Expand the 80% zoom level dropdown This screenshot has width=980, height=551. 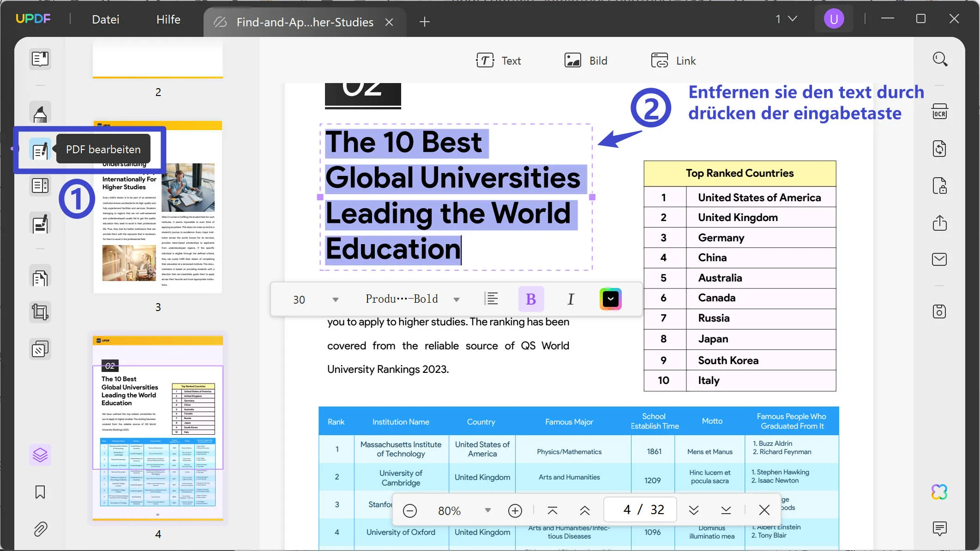(487, 510)
